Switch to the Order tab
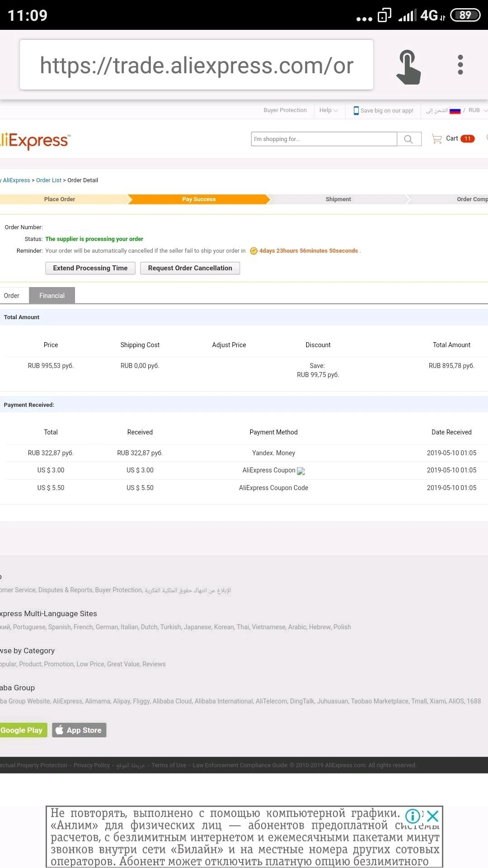Viewport: 488px width, 868px height. 12,296
